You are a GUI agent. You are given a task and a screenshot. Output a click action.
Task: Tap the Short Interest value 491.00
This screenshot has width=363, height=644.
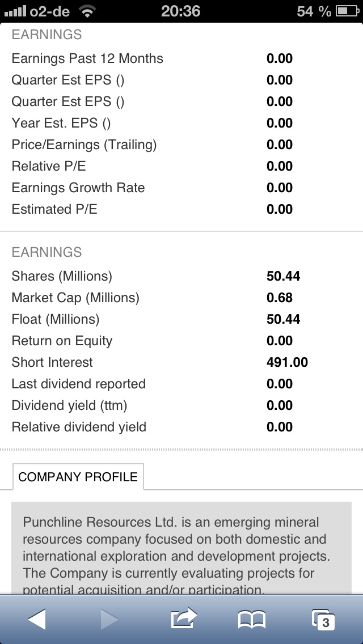pyautogui.click(x=287, y=362)
